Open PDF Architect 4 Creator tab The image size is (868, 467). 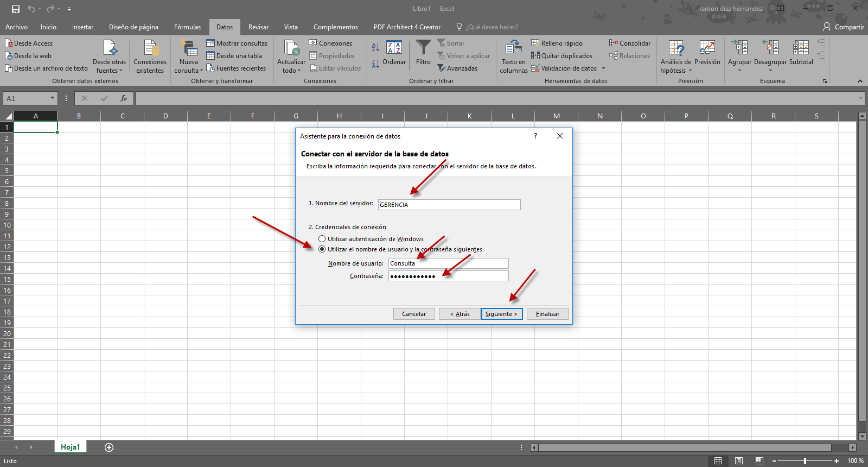[407, 27]
